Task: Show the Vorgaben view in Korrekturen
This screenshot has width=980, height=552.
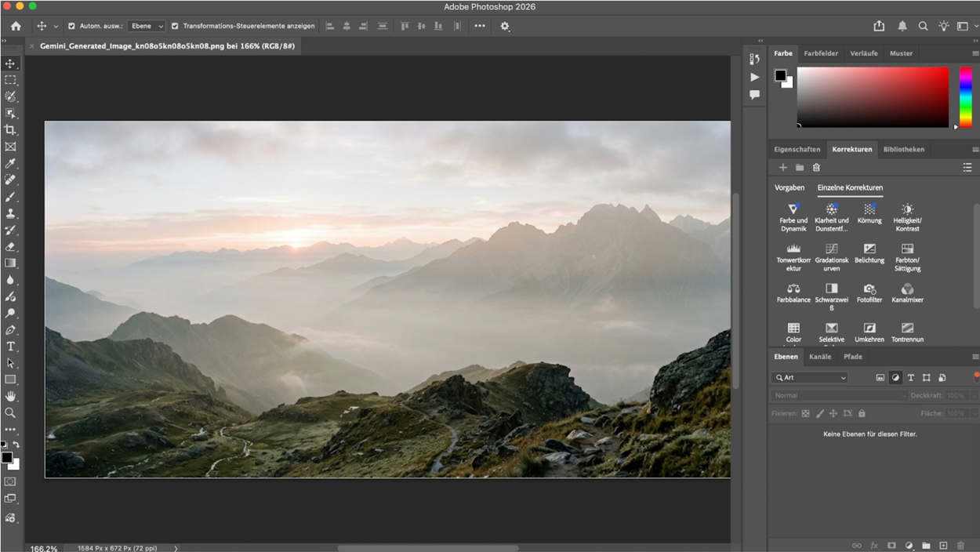Action: coord(789,187)
